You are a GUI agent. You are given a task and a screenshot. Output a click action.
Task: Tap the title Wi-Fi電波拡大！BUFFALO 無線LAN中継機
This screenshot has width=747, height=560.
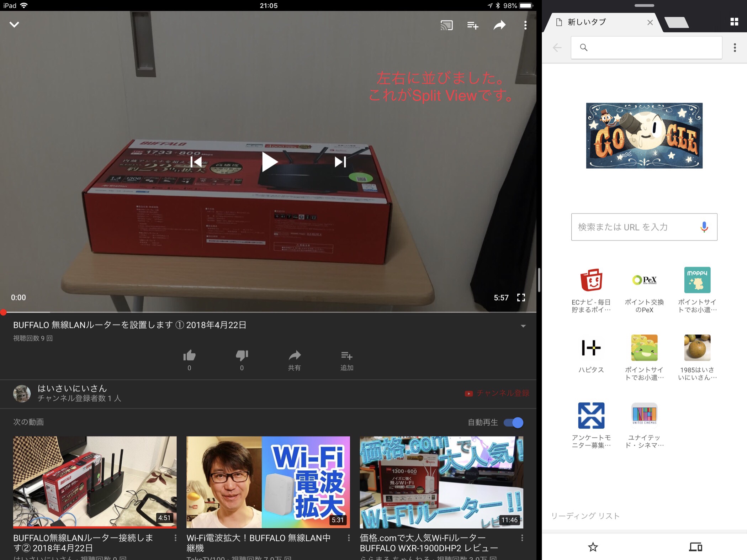(x=259, y=543)
